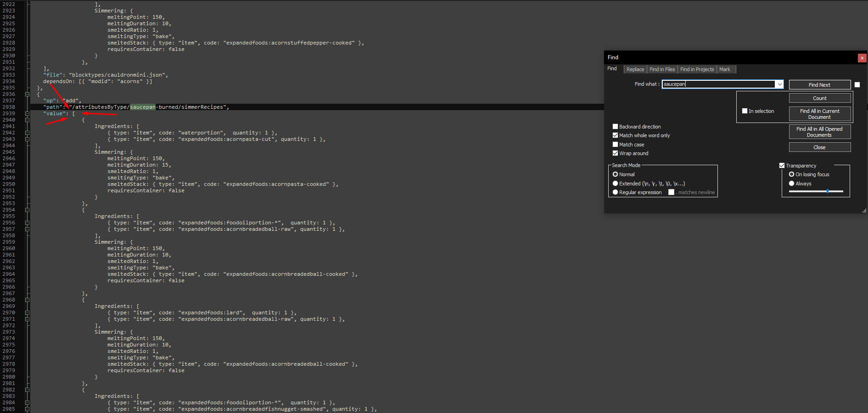
Task: Collapse the code block at line 2954
Action: [27, 210]
